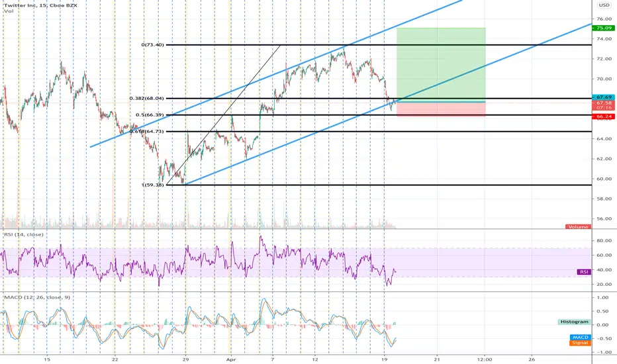Select the green profit target zone
Image resolution: width=617 pixels, height=364 pixels.
(x=441, y=65)
